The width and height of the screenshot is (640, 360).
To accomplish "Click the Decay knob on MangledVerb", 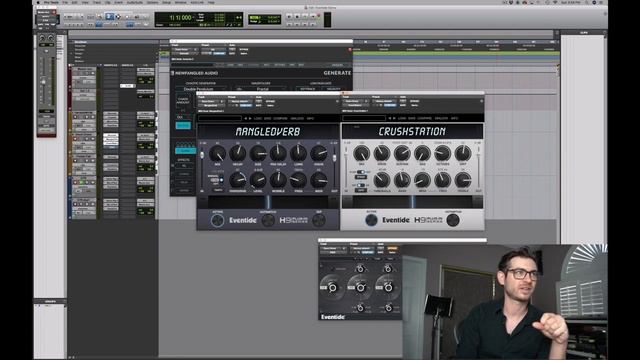I will (238, 153).
